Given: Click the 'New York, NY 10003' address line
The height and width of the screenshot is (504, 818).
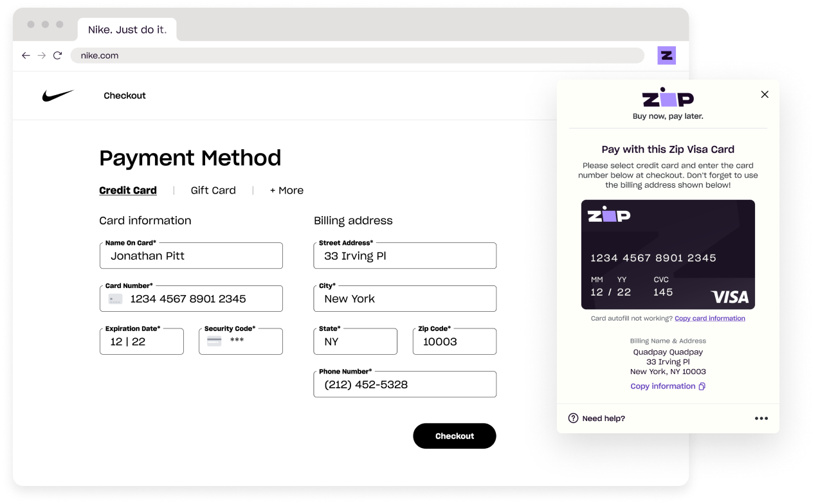Looking at the screenshot, I should pyautogui.click(x=668, y=372).
